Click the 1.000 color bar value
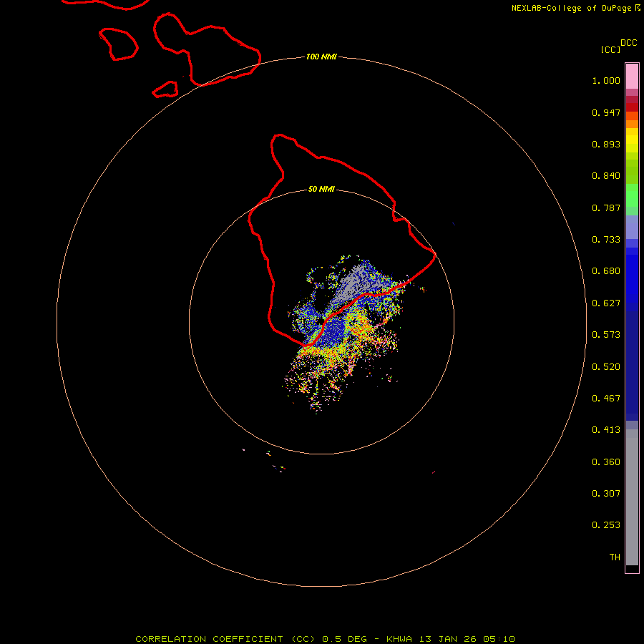This screenshot has width=644, height=644. point(606,80)
